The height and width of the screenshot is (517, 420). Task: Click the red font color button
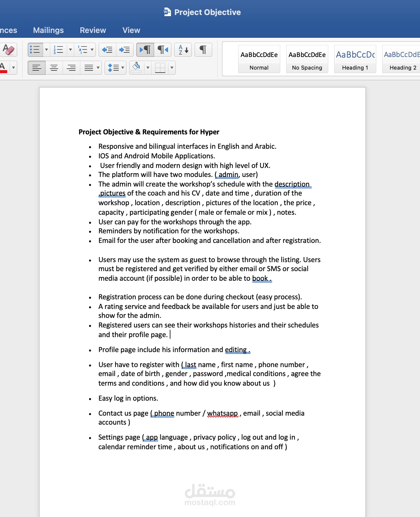point(4,68)
